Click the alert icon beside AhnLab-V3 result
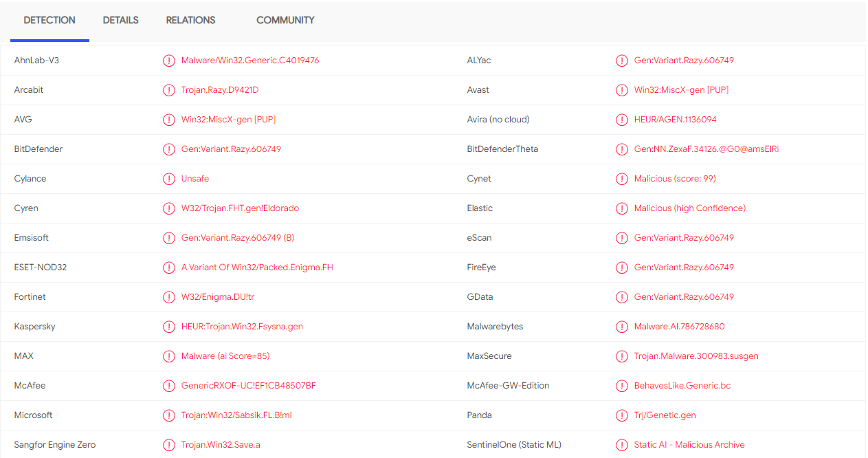 pyautogui.click(x=169, y=61)
